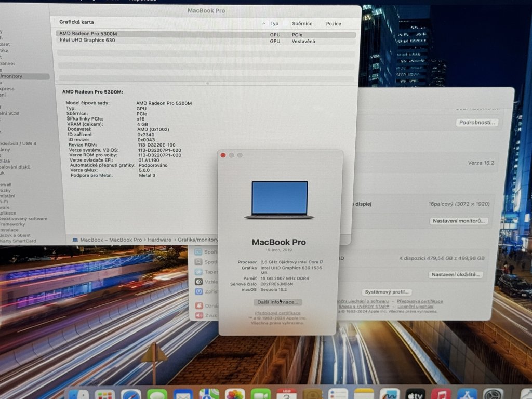
Task: Close the About This Mac window
Action: tap(223, 155)
